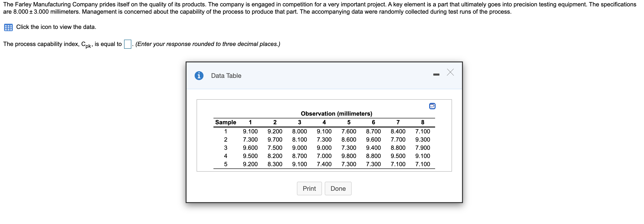
Task: Close the Data Table dialog with X
Action: click(x=450, y=72)
